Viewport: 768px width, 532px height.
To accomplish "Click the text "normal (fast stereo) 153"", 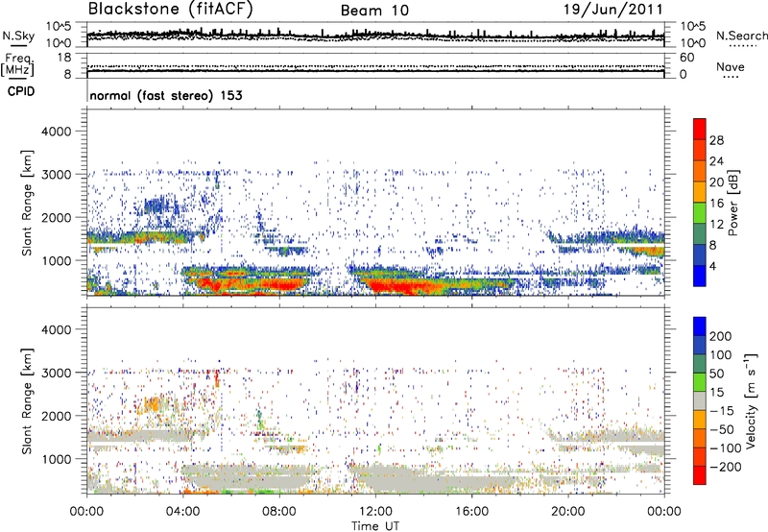I will 166,95.
